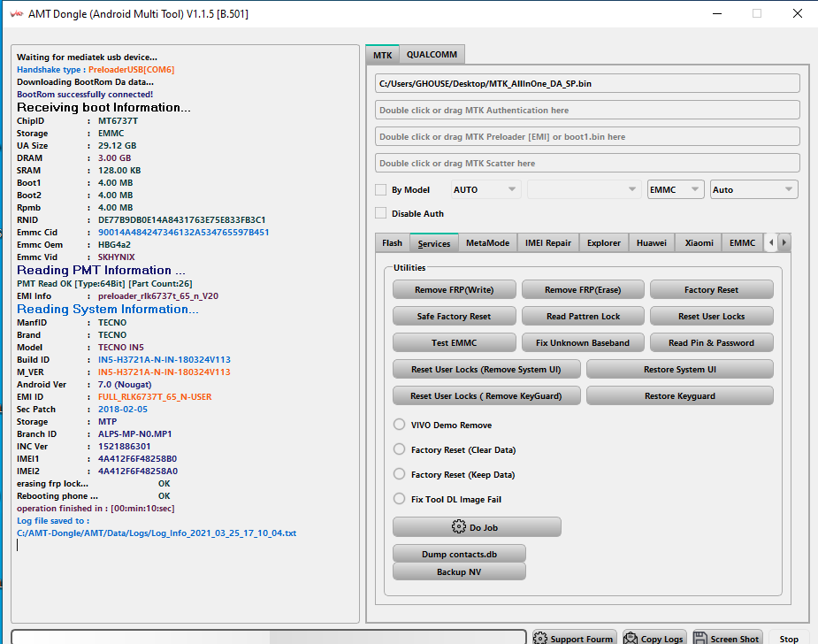
Task: Click the Remove FRP(Erase) button
Action: 583,289
